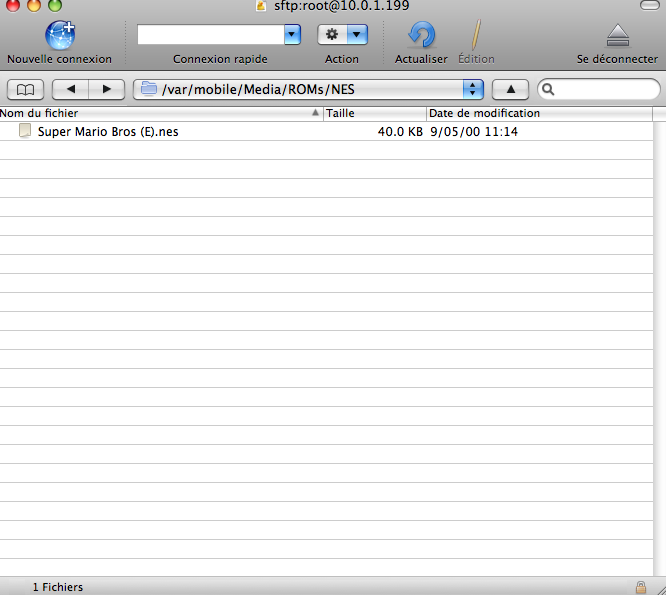Disconnect using Se déconnecter eject icon
The image size is (666, 595).
click(618, 36)
